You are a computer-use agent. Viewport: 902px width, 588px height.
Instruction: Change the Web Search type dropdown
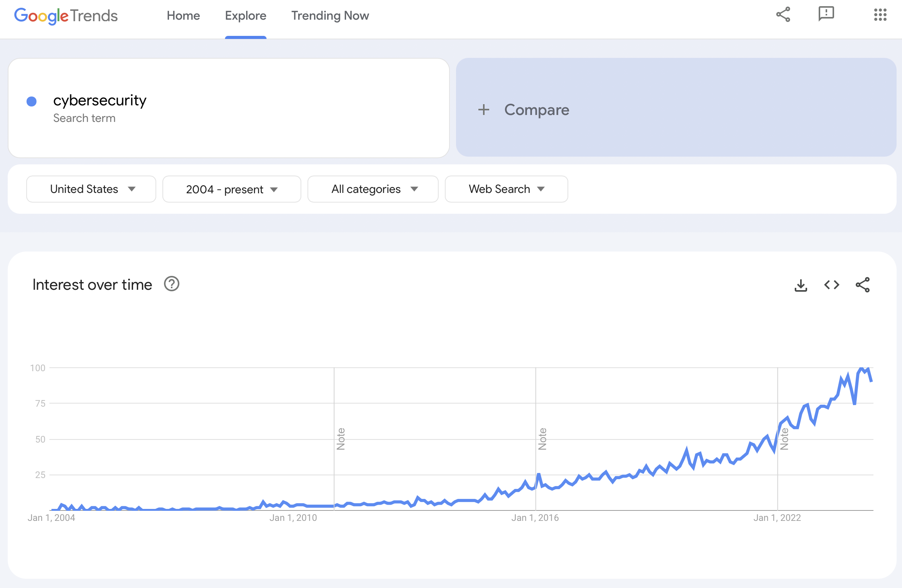click(506, 189)
